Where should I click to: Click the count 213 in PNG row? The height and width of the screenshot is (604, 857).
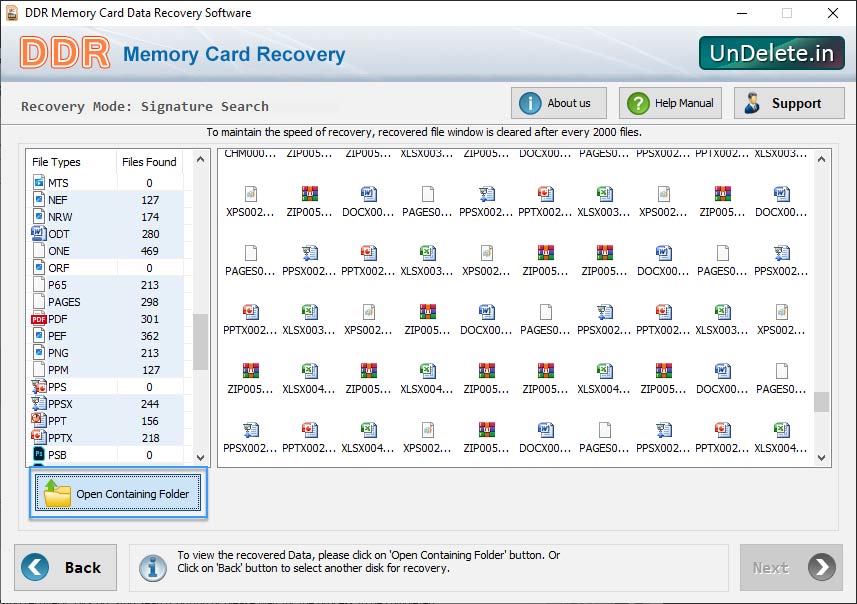150,353
